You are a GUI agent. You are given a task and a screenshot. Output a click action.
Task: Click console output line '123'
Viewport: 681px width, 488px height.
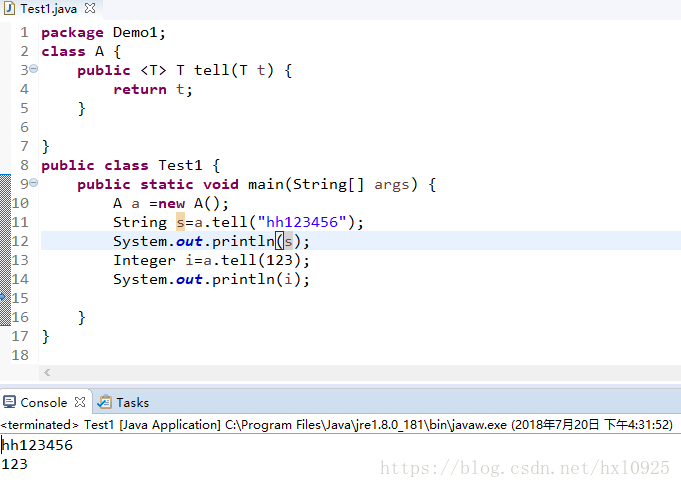(x=14, y=464)
